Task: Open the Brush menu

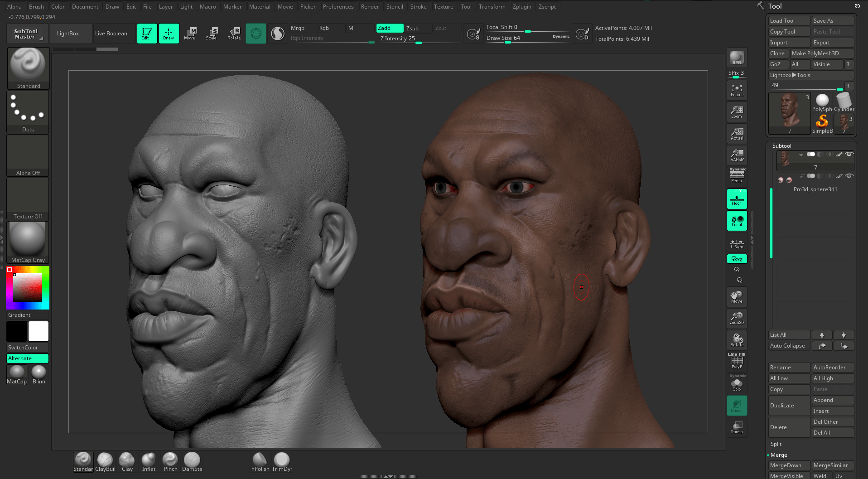Action: coord(36,7)
